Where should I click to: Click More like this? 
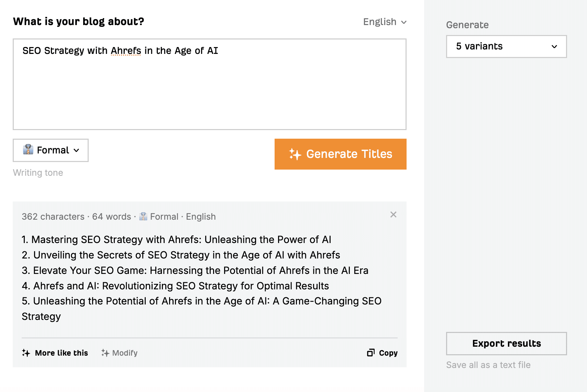point(55,353)
